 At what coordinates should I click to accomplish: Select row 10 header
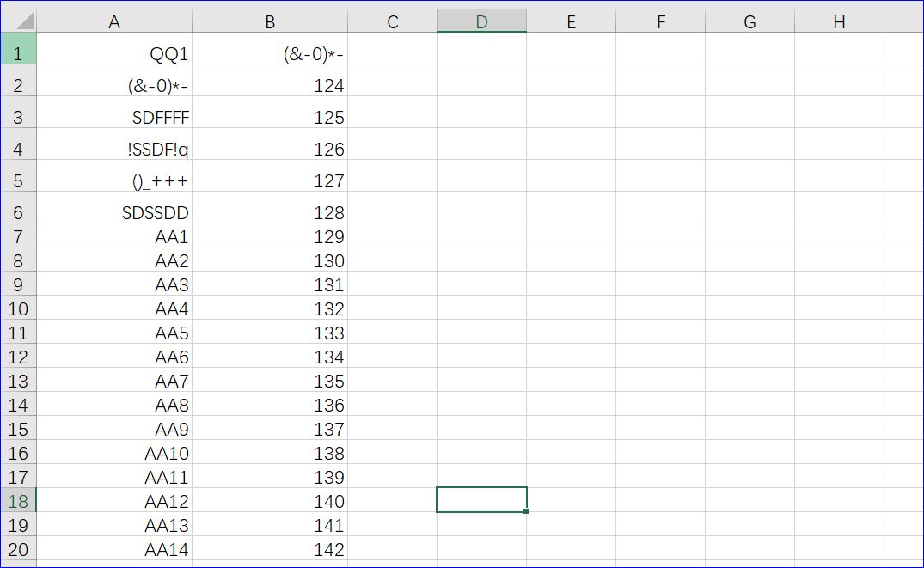pos(18,308)
